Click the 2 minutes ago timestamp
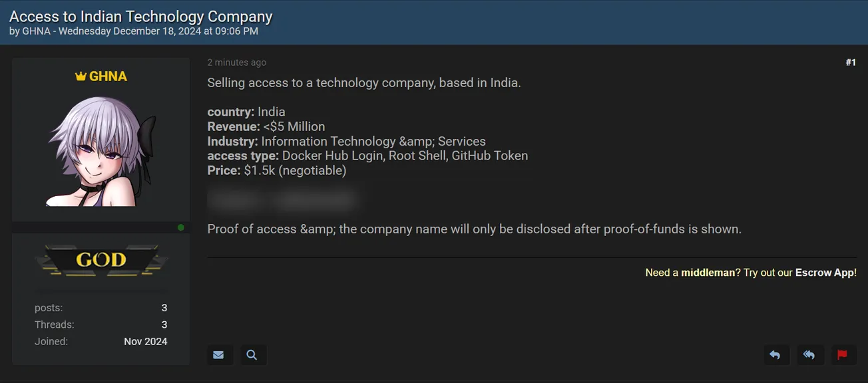The image size is (868, 383). (236, 62)
